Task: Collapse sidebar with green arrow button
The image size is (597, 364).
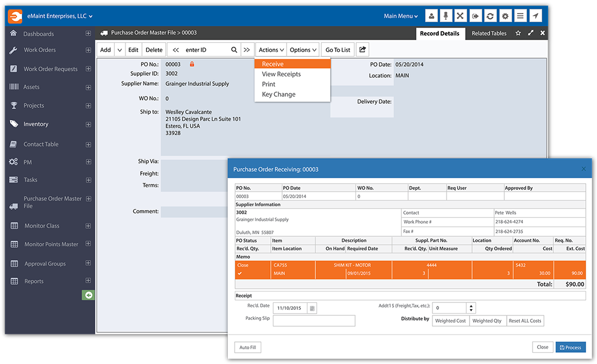Action: coord(88,295)
